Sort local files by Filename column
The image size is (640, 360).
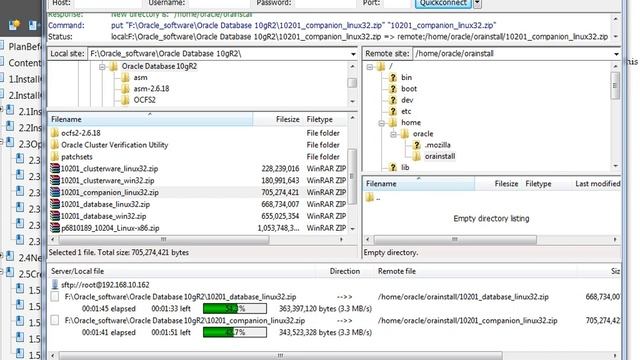(150, 119)
